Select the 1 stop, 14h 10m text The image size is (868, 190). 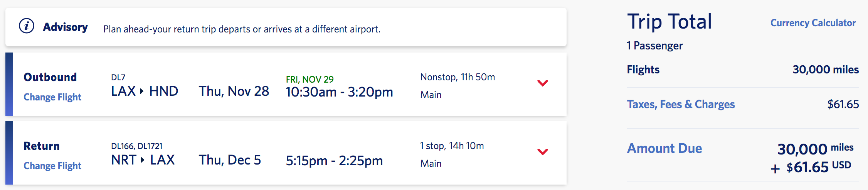pyautogui.click(x=452, y=146)
